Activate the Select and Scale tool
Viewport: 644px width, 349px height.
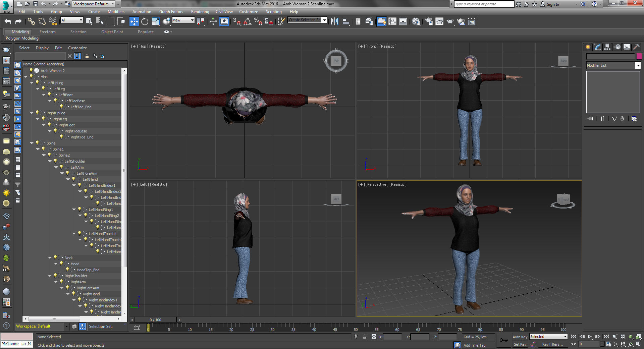click(x=156, y=21)
